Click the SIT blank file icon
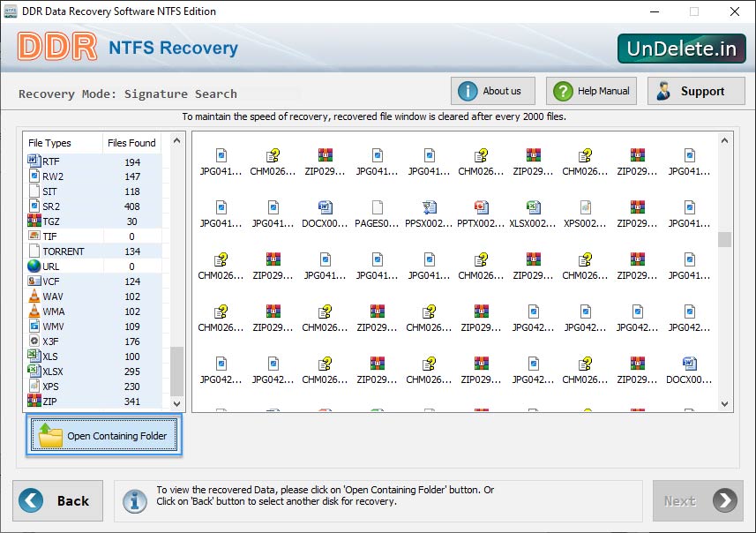Viewport: 756px width, 533px height. (x=34, y=191)
